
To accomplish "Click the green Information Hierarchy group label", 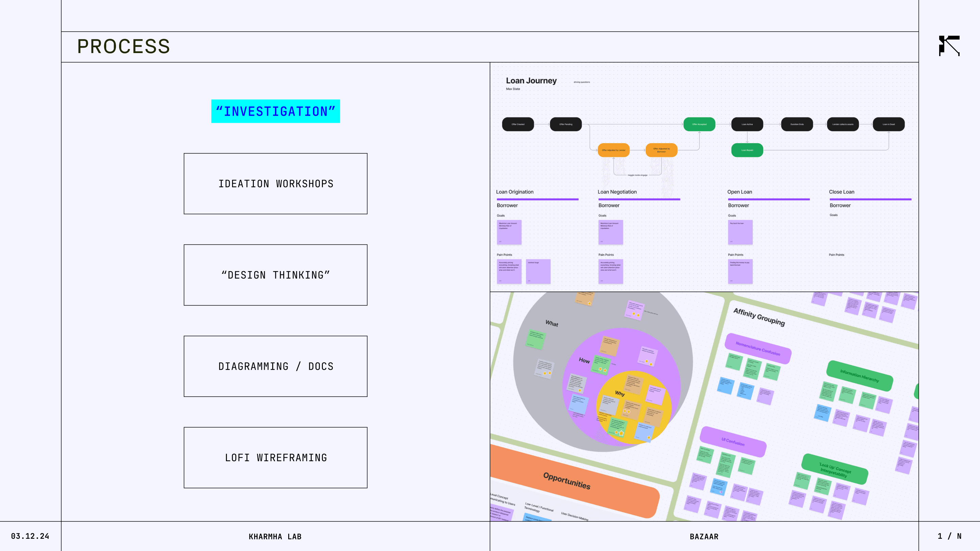I will click(x=860, y=376).
